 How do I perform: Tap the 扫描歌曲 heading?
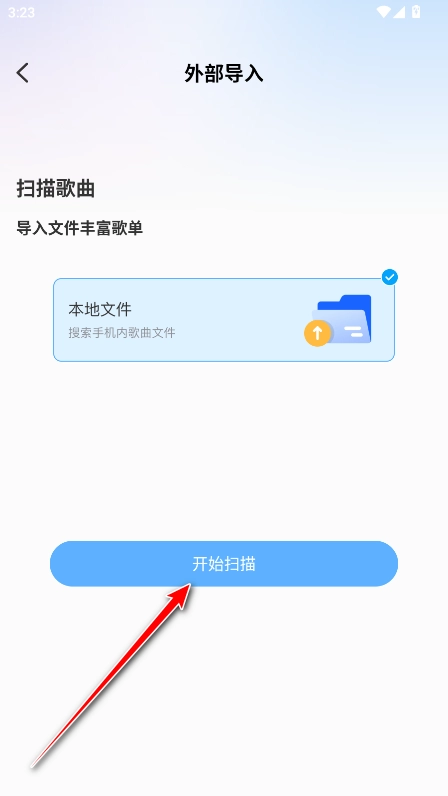coord(56,189)
